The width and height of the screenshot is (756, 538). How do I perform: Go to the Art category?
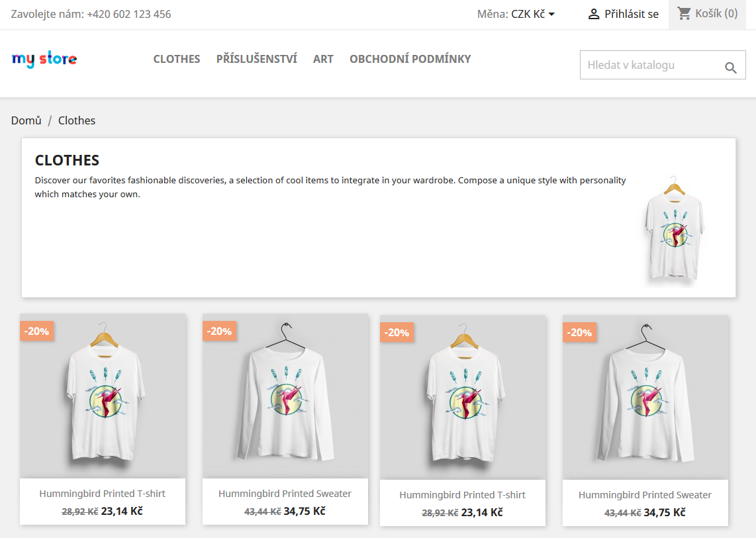point(323,59)
